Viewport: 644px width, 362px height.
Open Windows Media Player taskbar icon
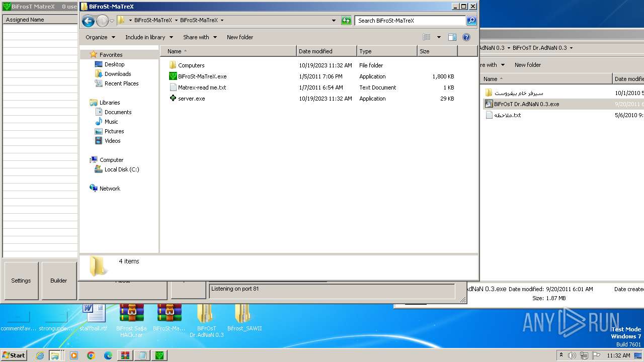point(74,355)
